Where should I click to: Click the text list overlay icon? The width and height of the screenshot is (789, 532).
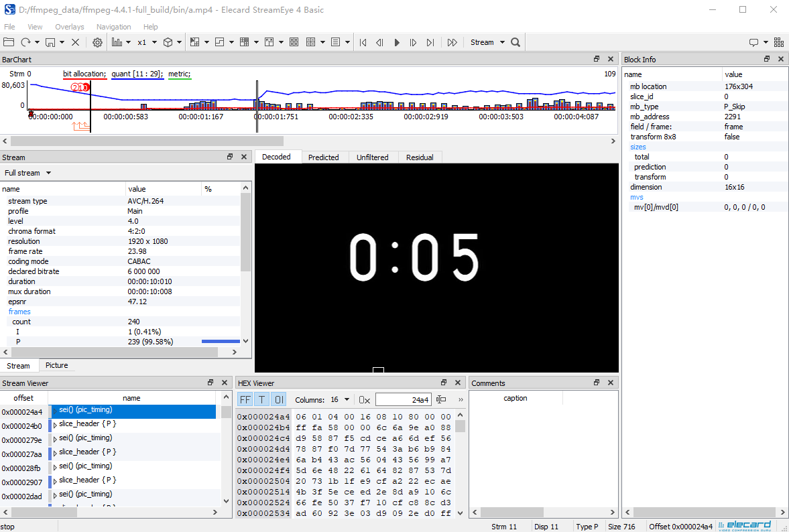[x=336, y=42]
